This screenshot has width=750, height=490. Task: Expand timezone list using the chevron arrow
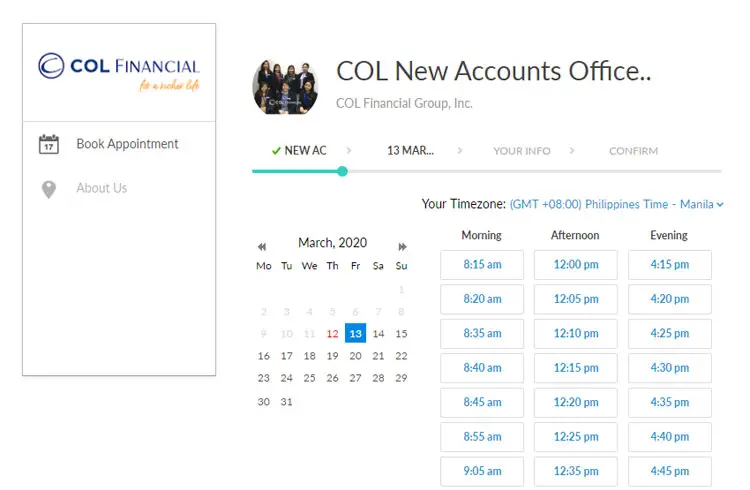(x=720, y=205)
